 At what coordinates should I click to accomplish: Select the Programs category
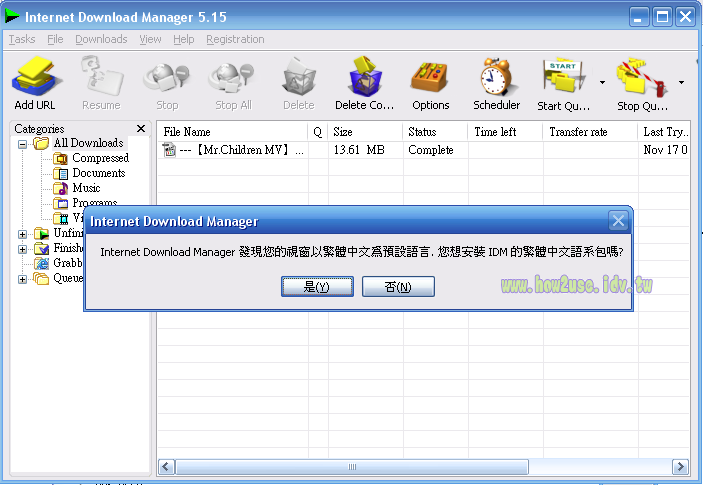click(x=95, y=202)
